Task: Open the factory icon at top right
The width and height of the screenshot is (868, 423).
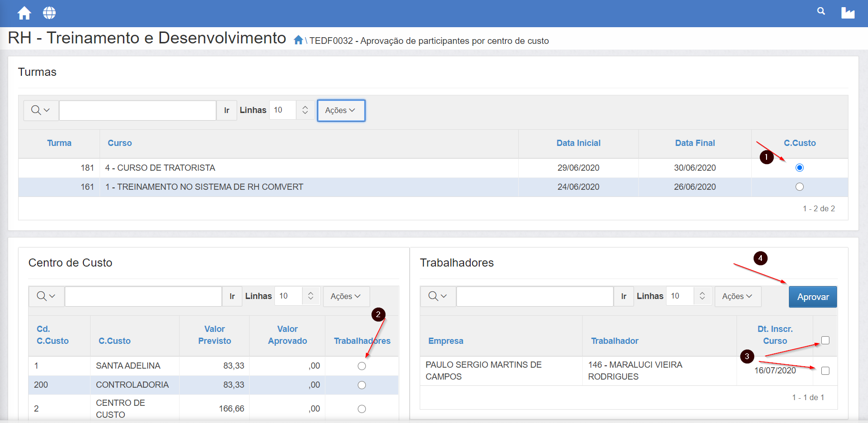Action: (x=848, y=13)
